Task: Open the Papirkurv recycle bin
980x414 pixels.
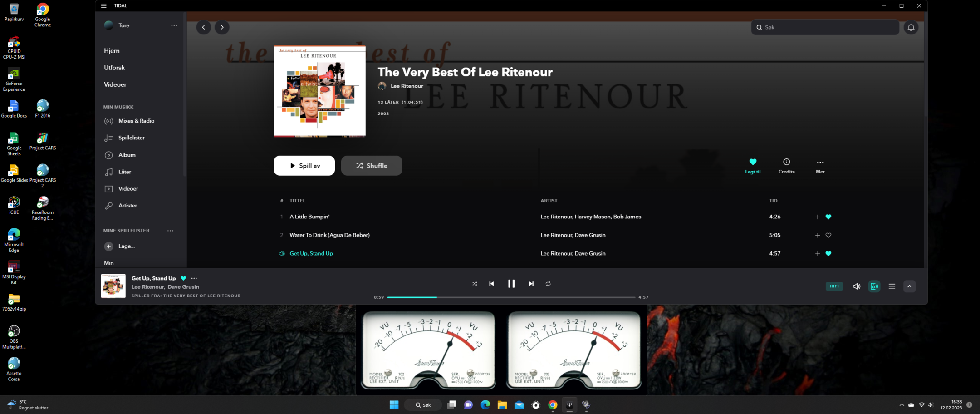Action: 14,12
